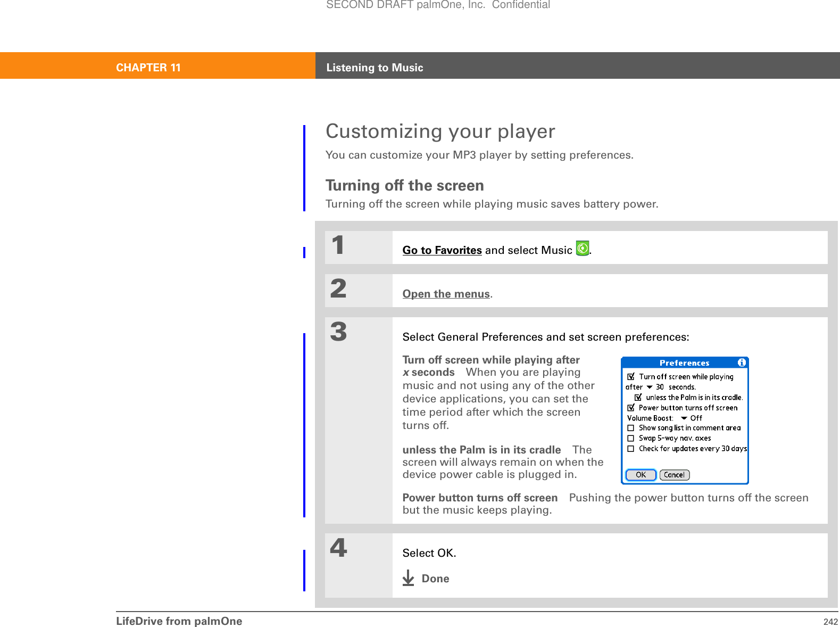Viewport: 840px width, 627px height.
Task: Click the page number 242
Action: tap(830, 622)
